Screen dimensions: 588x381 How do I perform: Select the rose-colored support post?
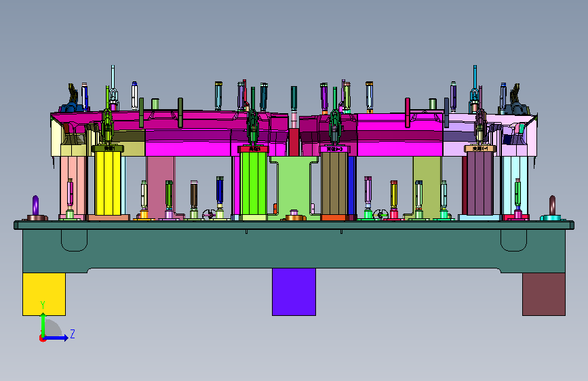click(161, 187)
